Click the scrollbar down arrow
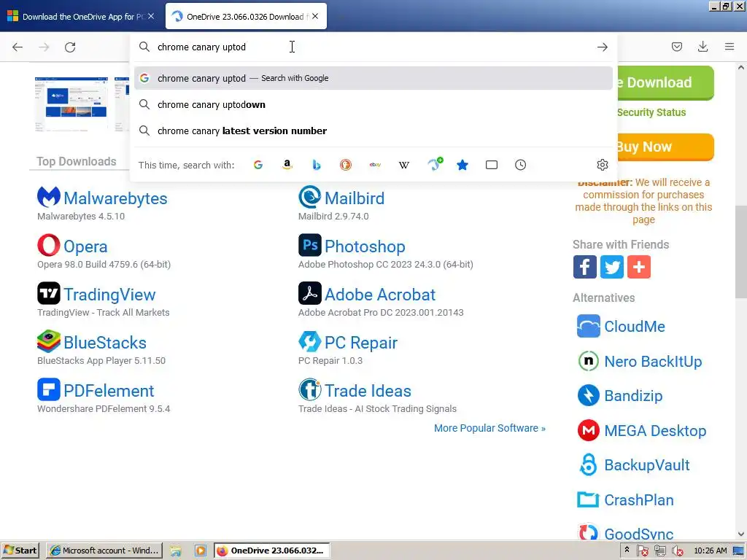The width and height of the screenshot is (747, 560). [x=741, y=534]
